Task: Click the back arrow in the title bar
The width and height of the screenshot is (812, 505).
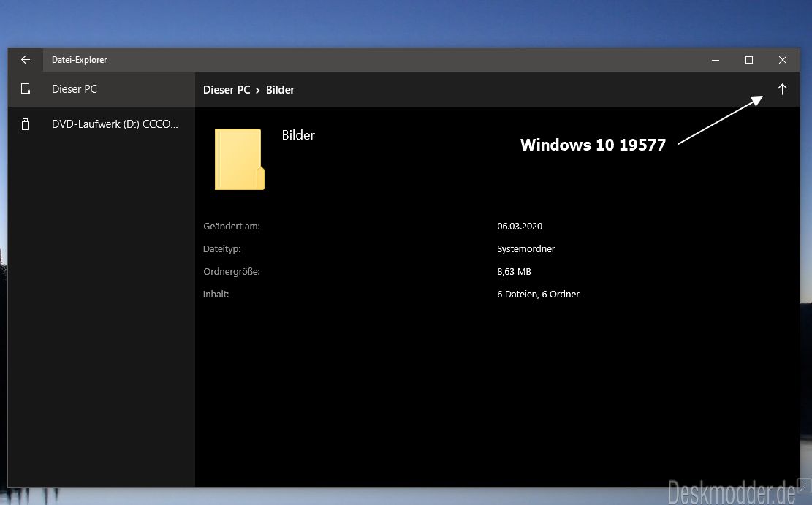Action: coord(26,60)
